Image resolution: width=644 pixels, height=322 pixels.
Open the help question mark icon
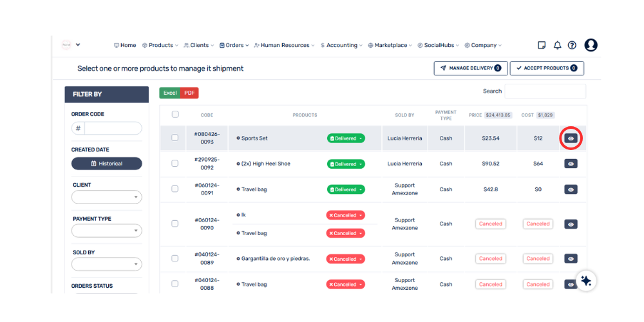572,45
